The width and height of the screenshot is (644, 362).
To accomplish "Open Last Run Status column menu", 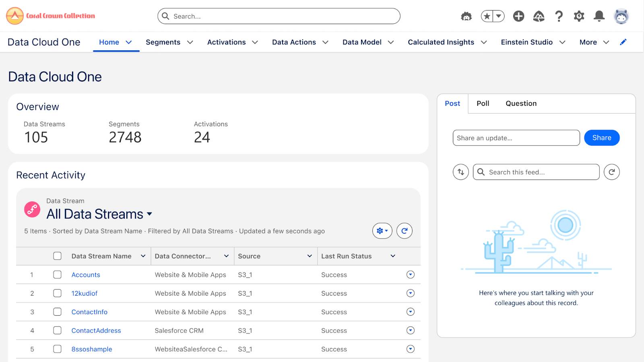I will (393, 256).
